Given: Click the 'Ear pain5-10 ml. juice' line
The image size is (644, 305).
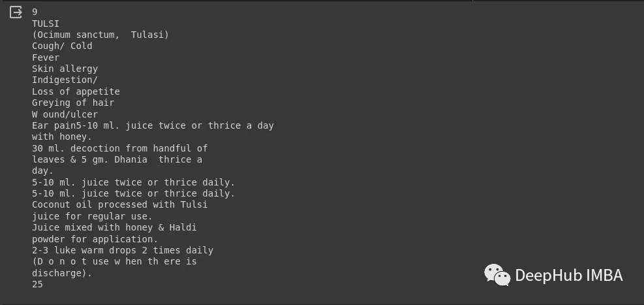Looking at the screenshot, I should click(153, 125).
